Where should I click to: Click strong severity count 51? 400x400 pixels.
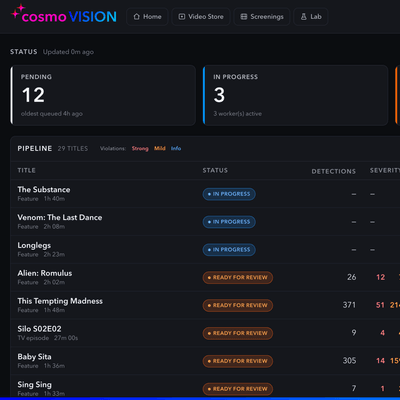(380, 305)
